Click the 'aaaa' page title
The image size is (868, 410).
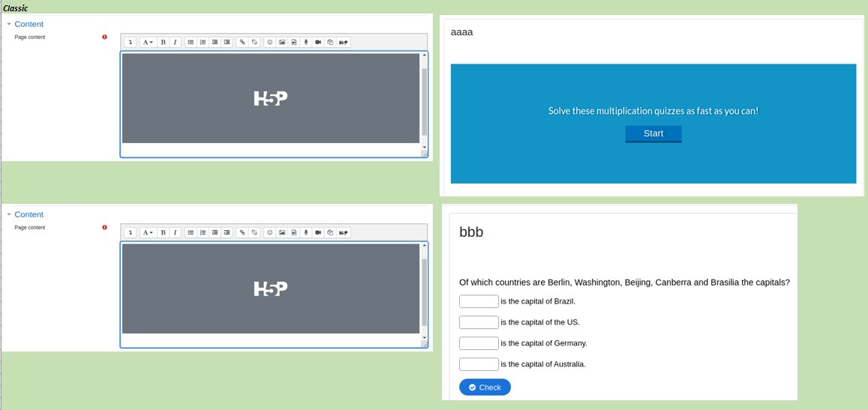click(461, 33)
